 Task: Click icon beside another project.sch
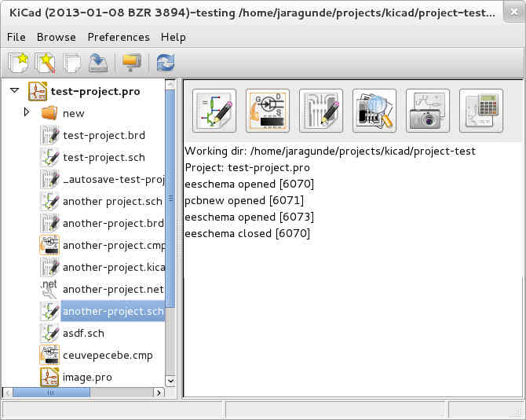[x=49, y=201]
